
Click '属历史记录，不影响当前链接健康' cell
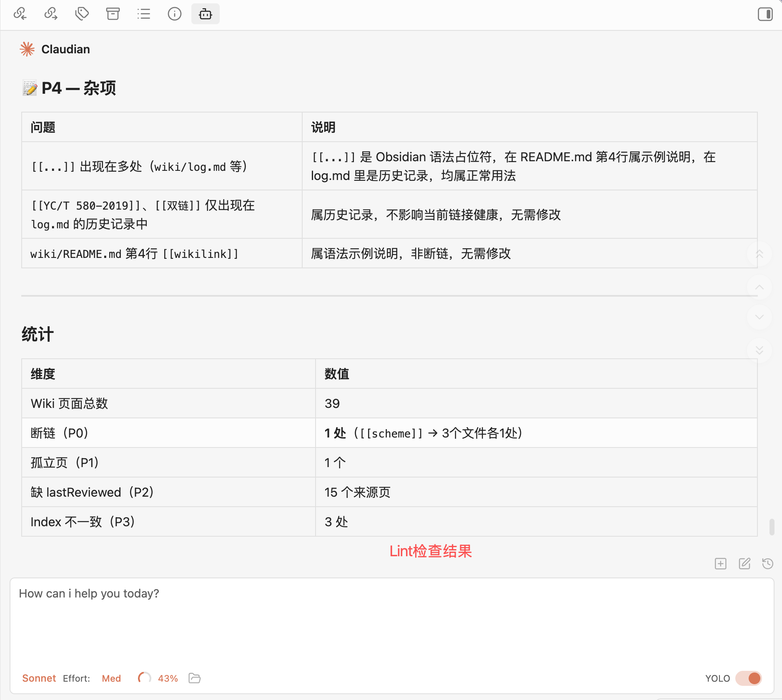(x=530, y=215)
